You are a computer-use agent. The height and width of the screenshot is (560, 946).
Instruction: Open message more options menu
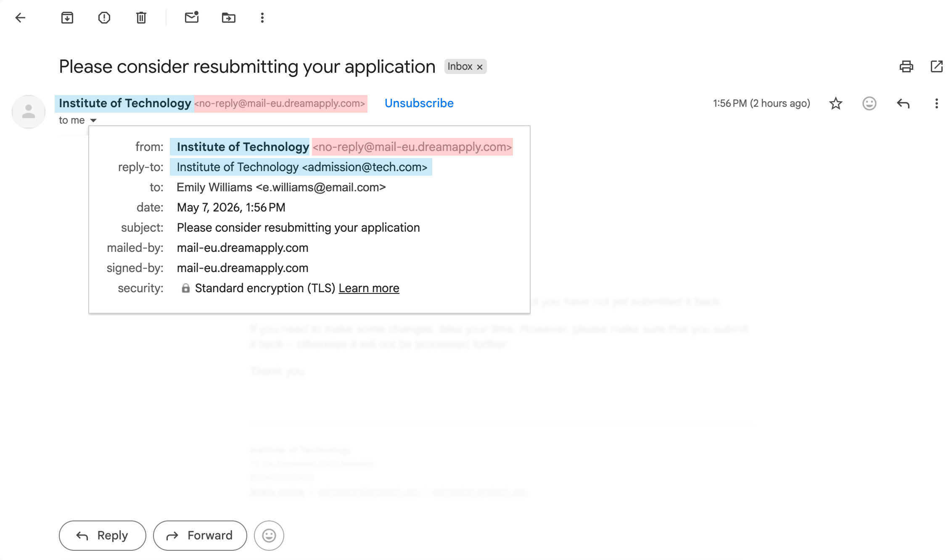[x=937, y=103]
